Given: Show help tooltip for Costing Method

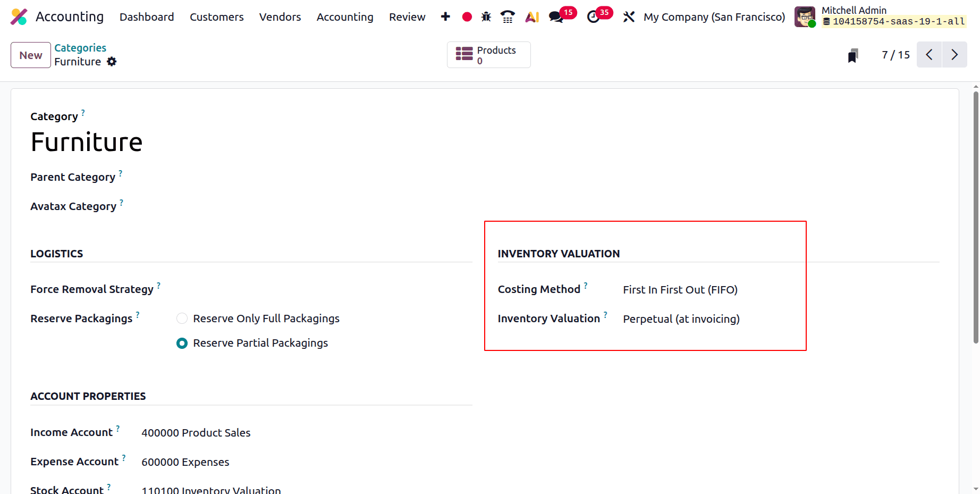Looking at the screenshot, I should pyautogui.click(x=586, y=285).
